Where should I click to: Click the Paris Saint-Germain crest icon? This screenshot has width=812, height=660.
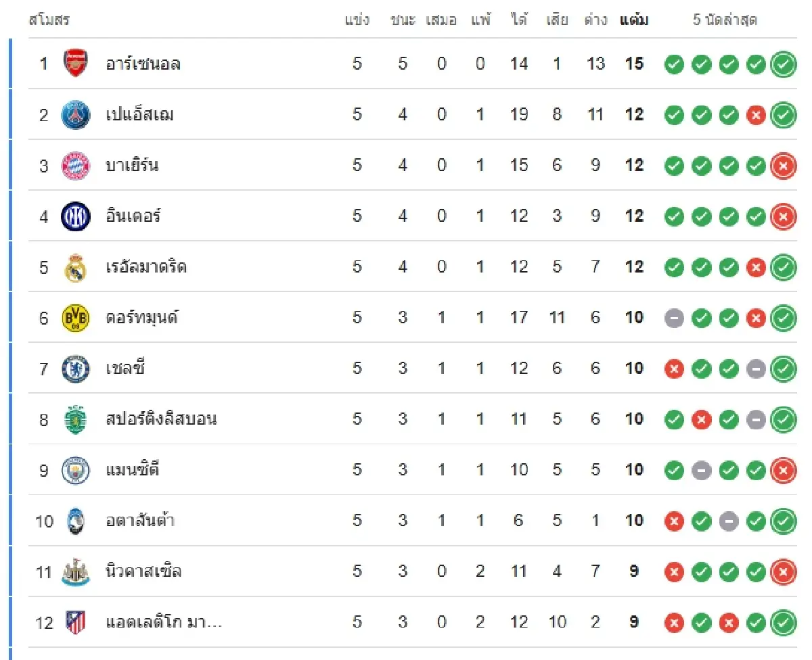[75, 115]
